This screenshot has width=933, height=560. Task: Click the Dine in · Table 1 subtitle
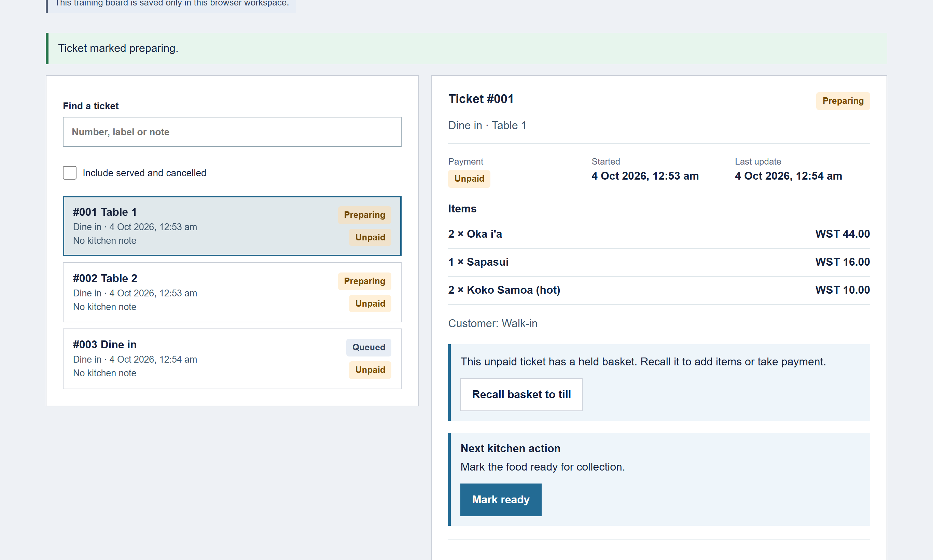click(x=487, y=125)
